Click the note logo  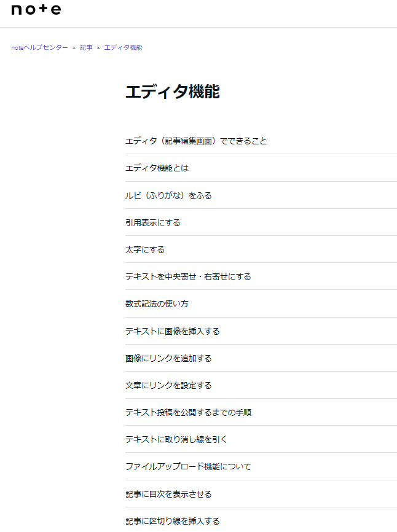tap(36, 9)
